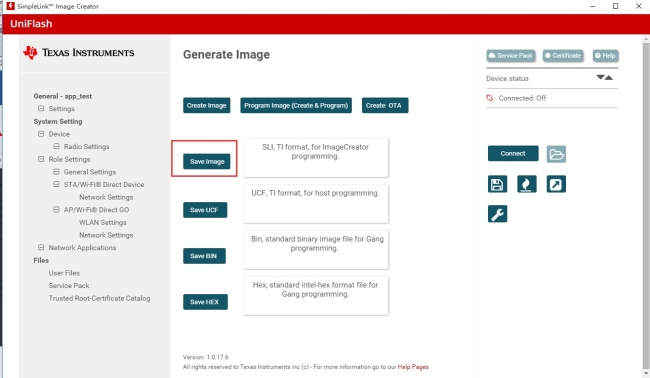Click the Save BIN button
The image size is (650, 378).
(204, 256)
